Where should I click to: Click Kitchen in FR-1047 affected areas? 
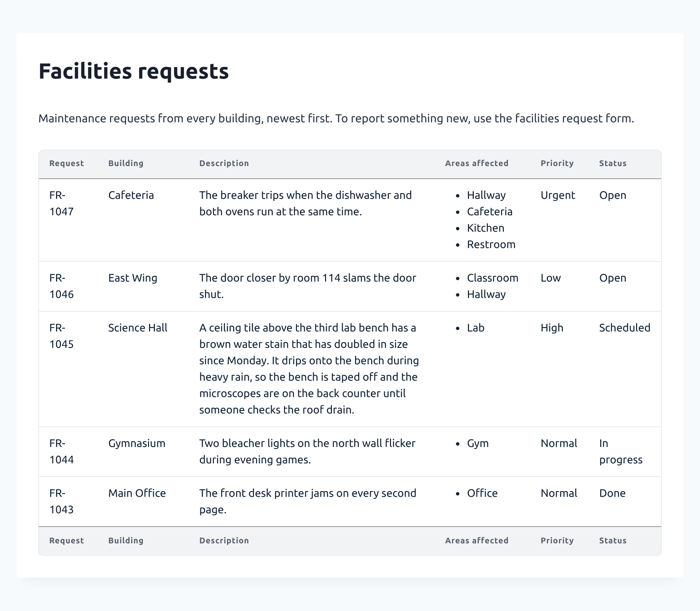coord(486,228)
